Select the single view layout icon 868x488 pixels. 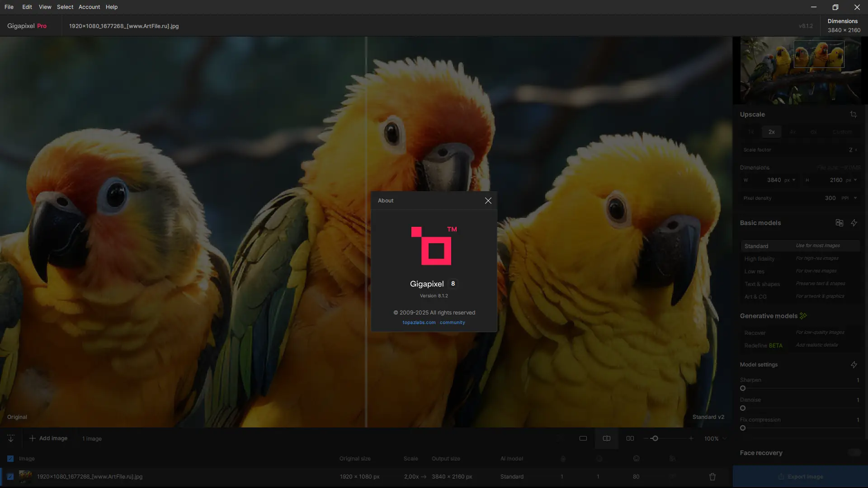pyautogui.click(x=583, y=438)
